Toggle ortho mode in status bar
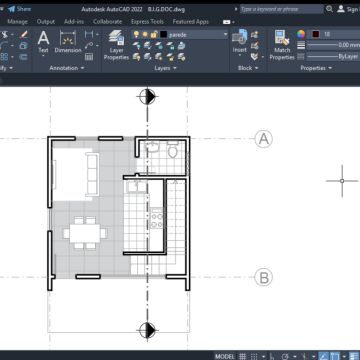The width and height of the screenshot is (360, 360). click(x=273, y=356)
